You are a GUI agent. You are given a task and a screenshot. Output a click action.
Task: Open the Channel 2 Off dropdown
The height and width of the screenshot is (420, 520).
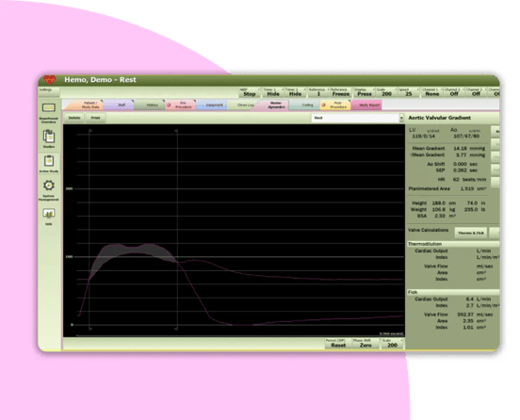454,92
